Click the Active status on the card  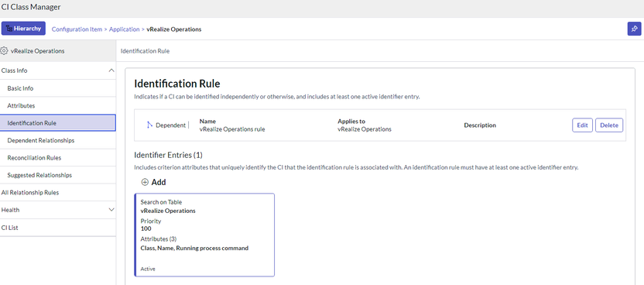tap(148, 269)
